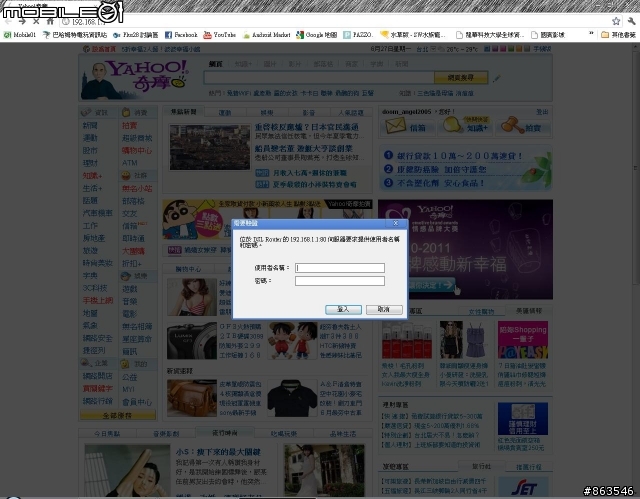Click the pencil icon beside search button
Viewport: 640px width, 499px height.
point(497,78)
